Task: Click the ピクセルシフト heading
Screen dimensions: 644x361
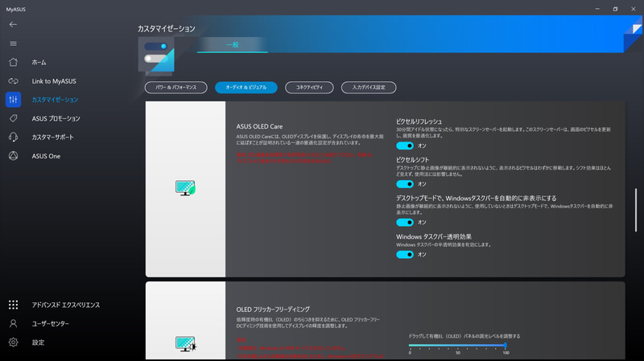Action: coord(412,159)
